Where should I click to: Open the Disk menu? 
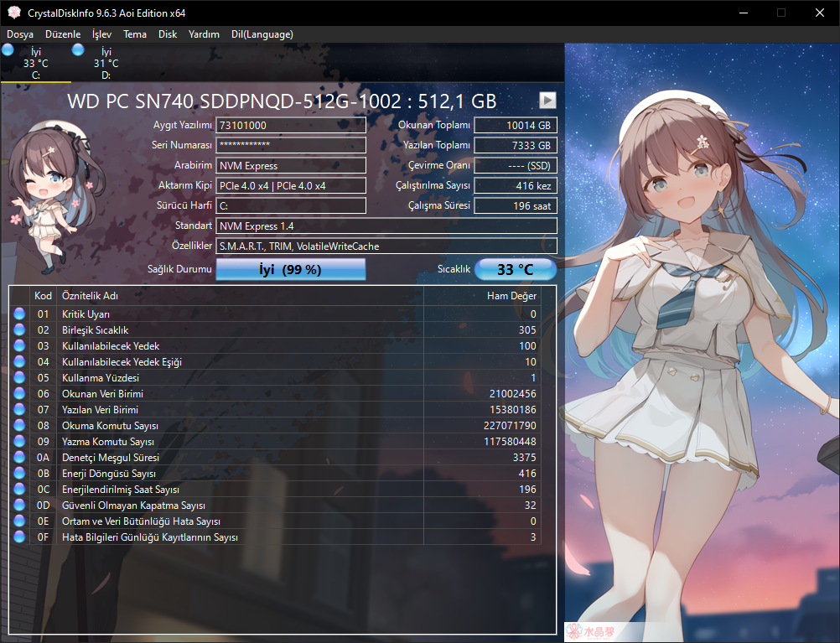coord(168,34)
